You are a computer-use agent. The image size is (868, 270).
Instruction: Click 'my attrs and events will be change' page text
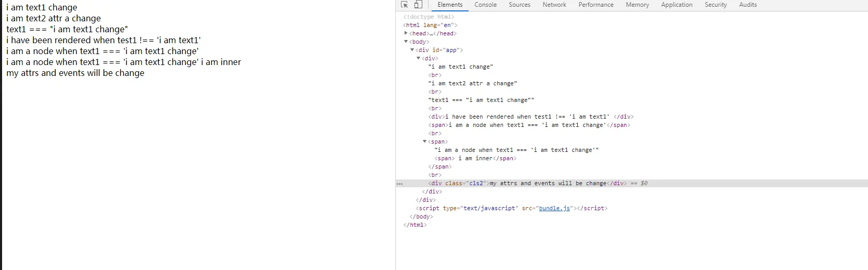point(75,73)
